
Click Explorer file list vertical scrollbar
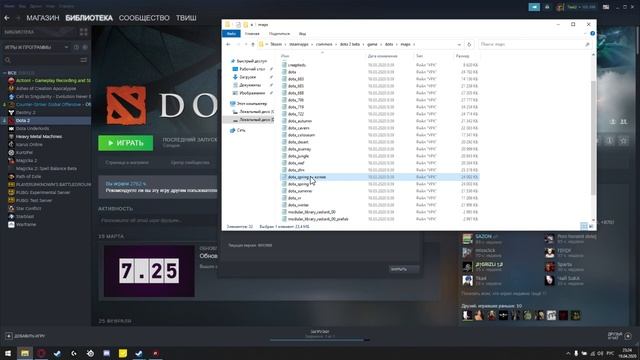click(x=593, y=138)
